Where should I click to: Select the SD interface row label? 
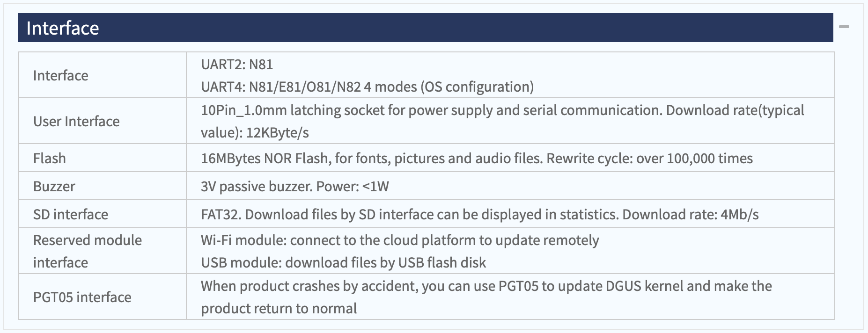coord(71,214)
